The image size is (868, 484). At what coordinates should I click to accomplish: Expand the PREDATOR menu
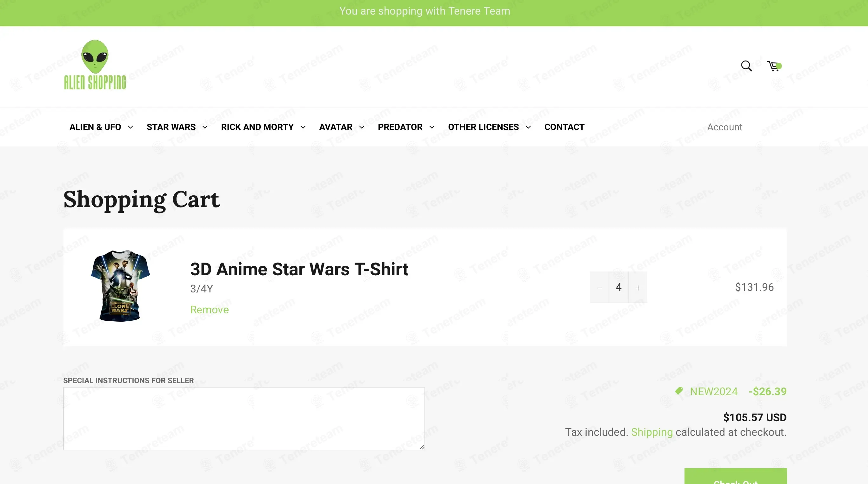point(406,127)
